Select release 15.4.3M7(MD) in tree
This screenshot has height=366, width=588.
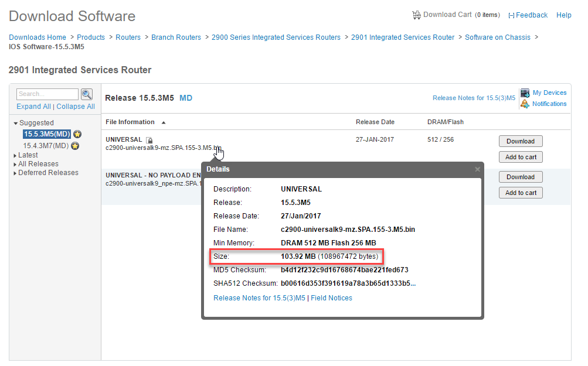[x=46, y=146]
